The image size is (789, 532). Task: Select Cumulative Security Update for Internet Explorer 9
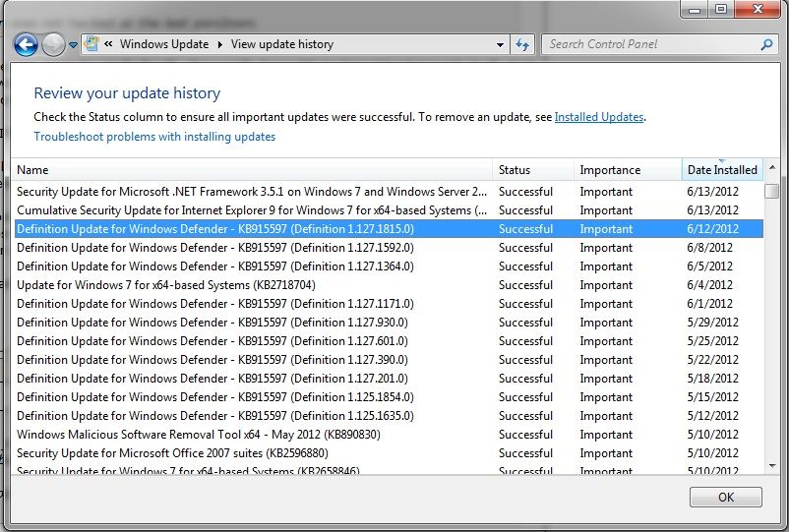point(389,210)
